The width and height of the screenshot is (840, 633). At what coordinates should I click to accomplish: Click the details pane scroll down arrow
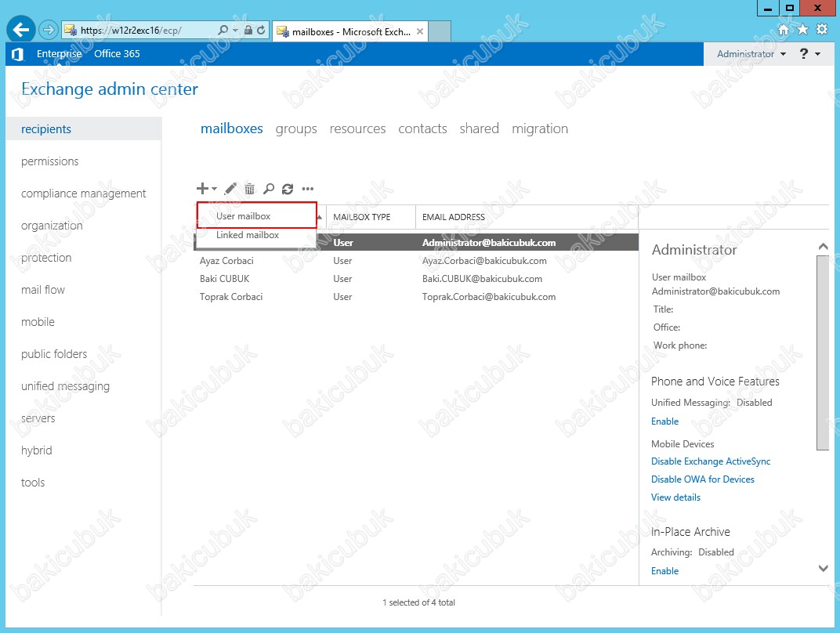tap(823, 568)
